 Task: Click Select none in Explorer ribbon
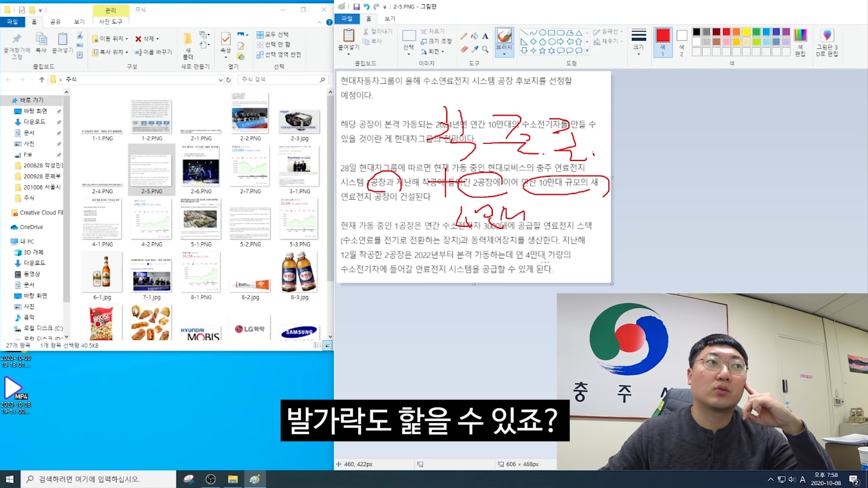tap(274, 44)
